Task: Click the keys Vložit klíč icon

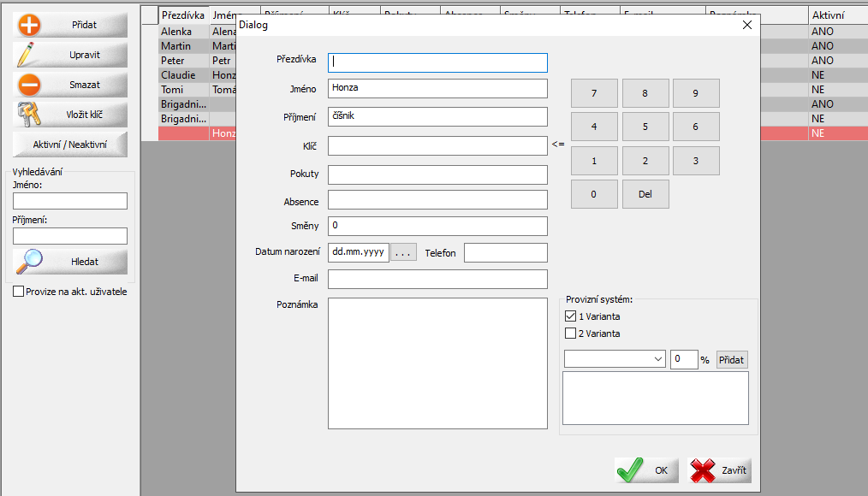Action: point(30,115)
